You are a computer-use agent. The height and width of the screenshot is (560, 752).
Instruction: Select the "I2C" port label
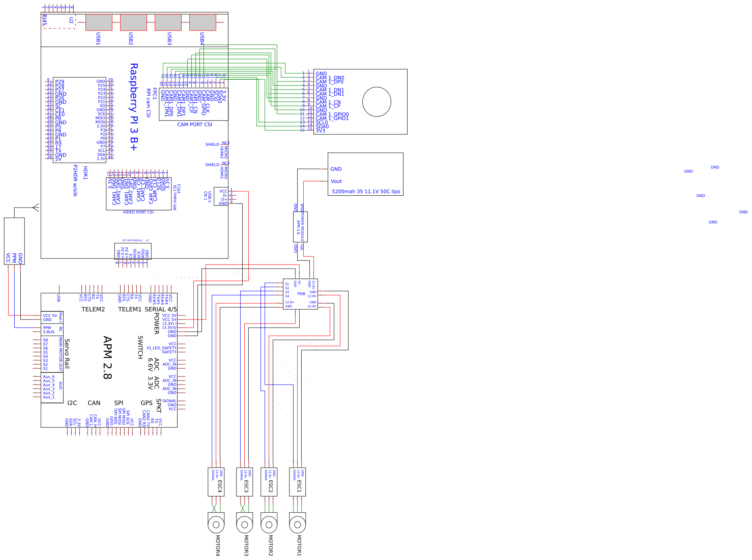[72, 403]
